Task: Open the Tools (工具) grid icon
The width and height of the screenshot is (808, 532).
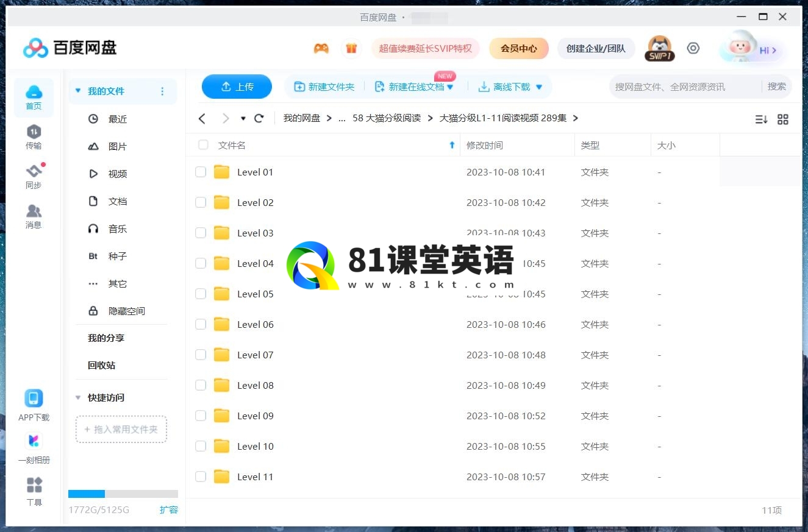Action: point(34,485)
